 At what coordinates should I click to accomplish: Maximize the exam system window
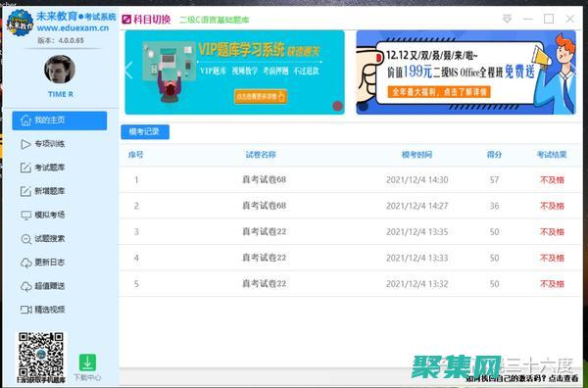[x=549, y=19]
